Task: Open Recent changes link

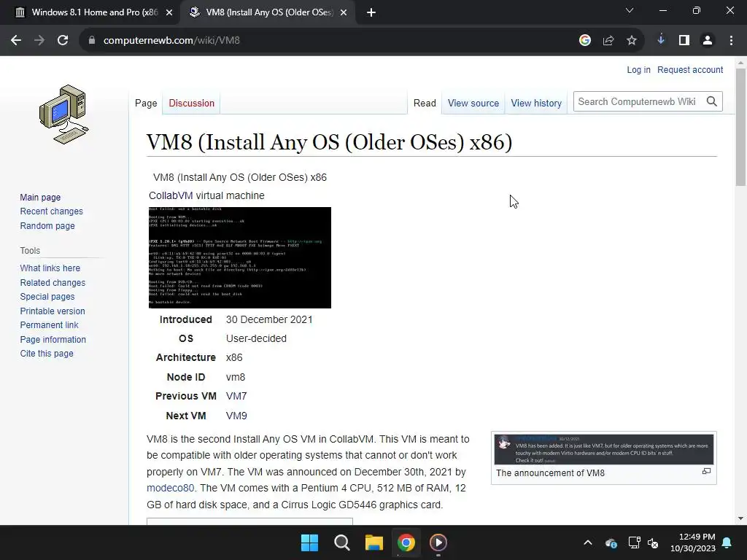Action: pyautogui.click(x=52, y=211)
